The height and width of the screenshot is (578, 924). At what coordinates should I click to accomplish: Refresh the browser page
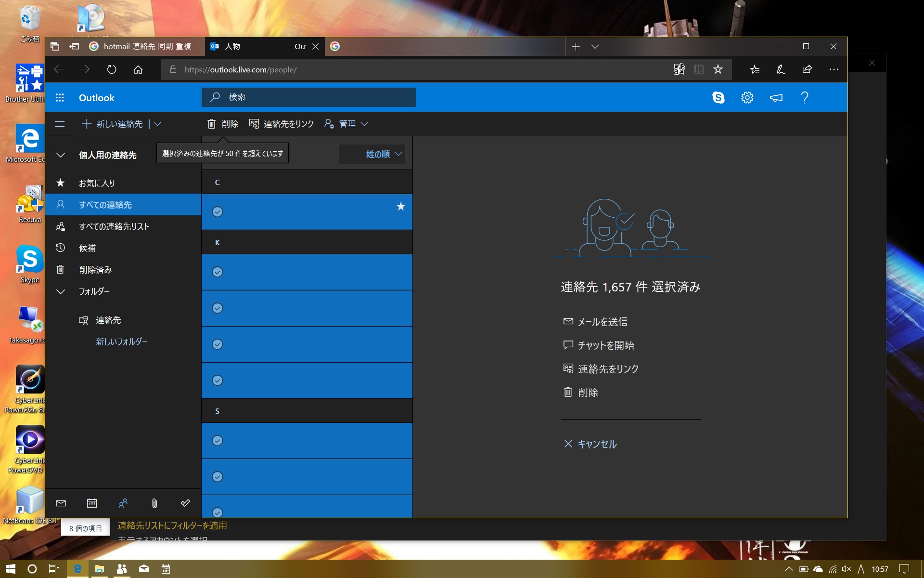112,69
